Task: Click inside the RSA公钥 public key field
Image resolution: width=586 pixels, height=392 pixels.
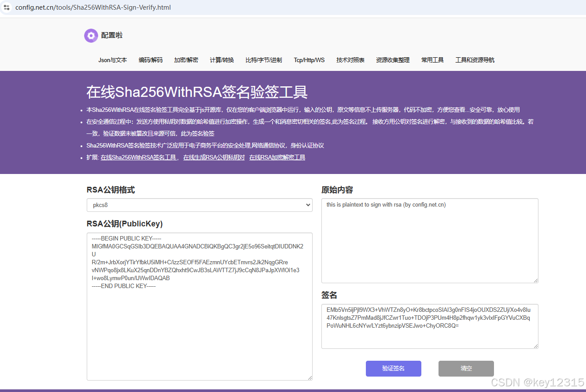Action: 198,308
